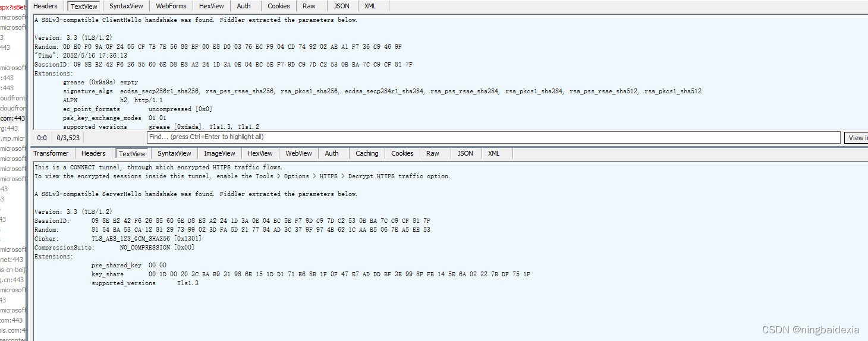Open the response Auth tab
This screenshot has height=341, width=868.
pos(332,153)
